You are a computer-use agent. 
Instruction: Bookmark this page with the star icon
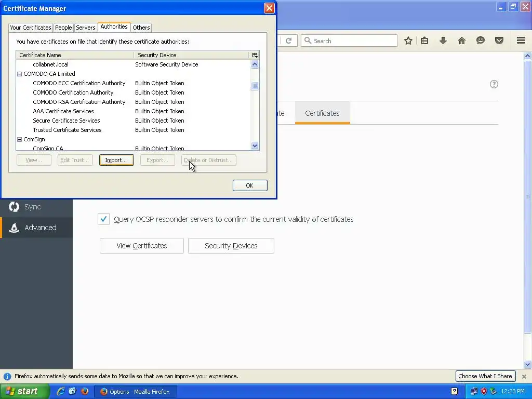tap(408, 41)
